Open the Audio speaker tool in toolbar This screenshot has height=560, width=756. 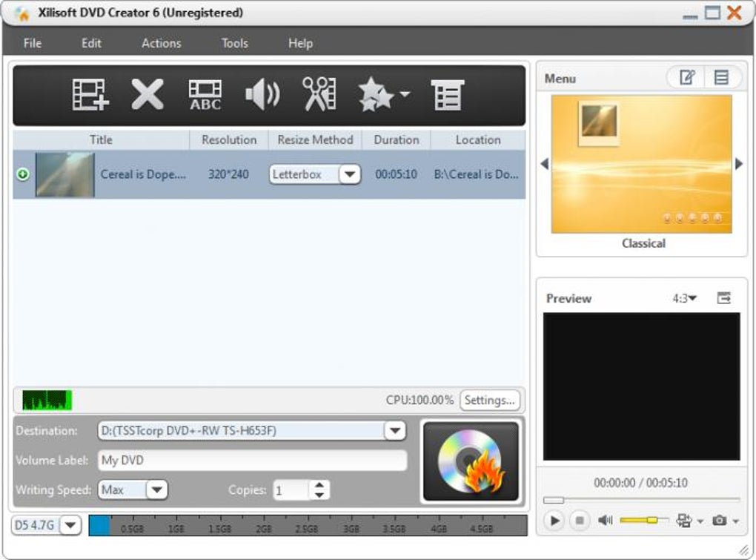[x=262, y=94]
